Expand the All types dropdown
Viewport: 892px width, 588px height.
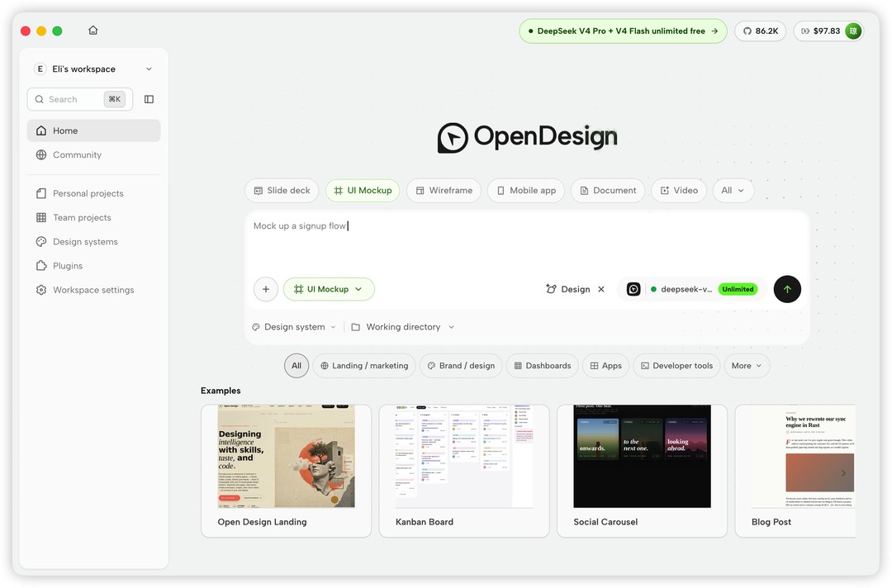(x=733, y=191)
